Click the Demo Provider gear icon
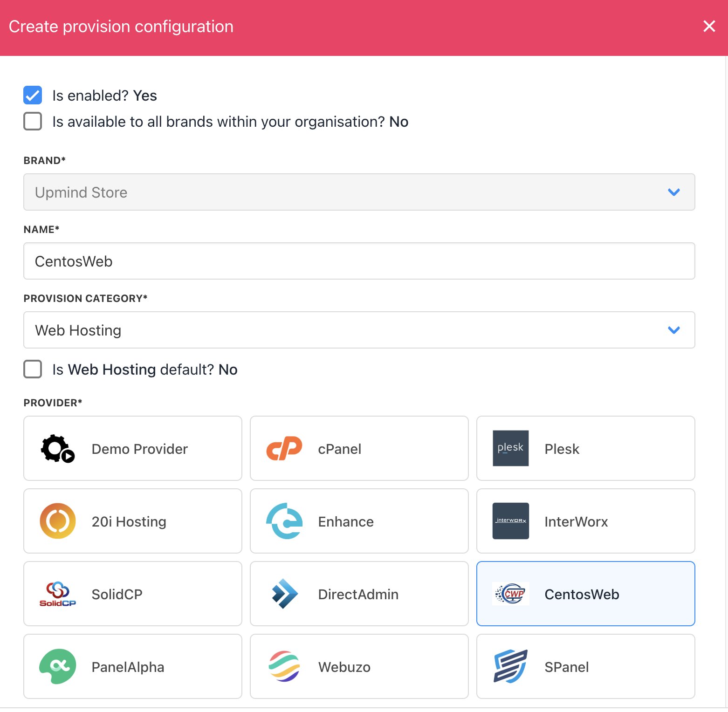 click(x=58, y=449)
